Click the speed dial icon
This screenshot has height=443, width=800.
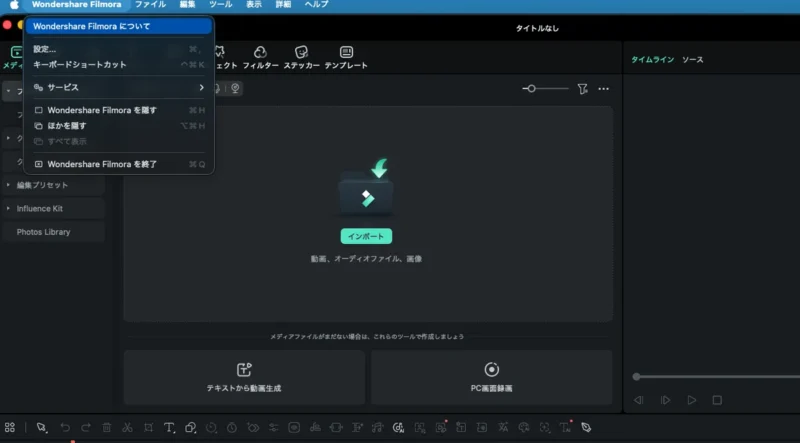click(211, 428)
